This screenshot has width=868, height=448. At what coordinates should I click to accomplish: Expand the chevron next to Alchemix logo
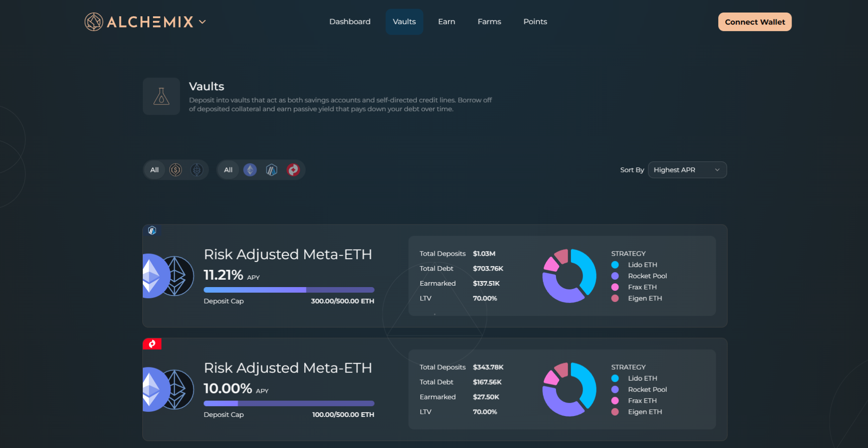point(203,22)
